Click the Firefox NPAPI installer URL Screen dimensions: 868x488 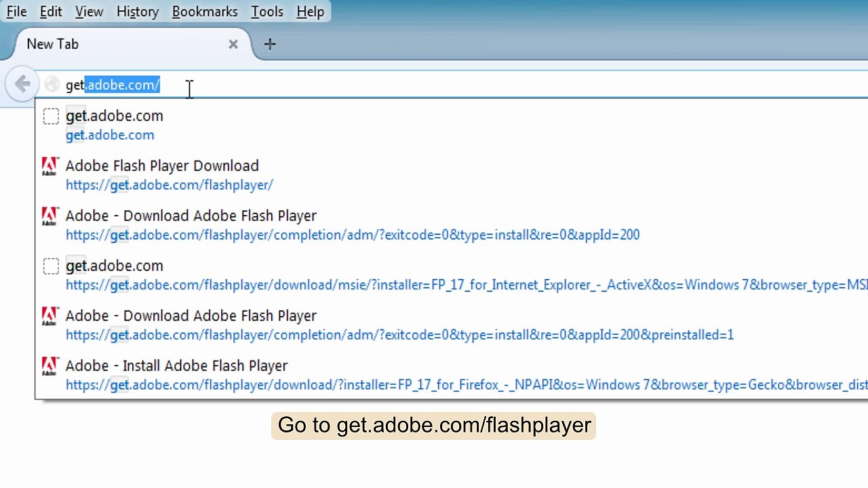[467, 385]
